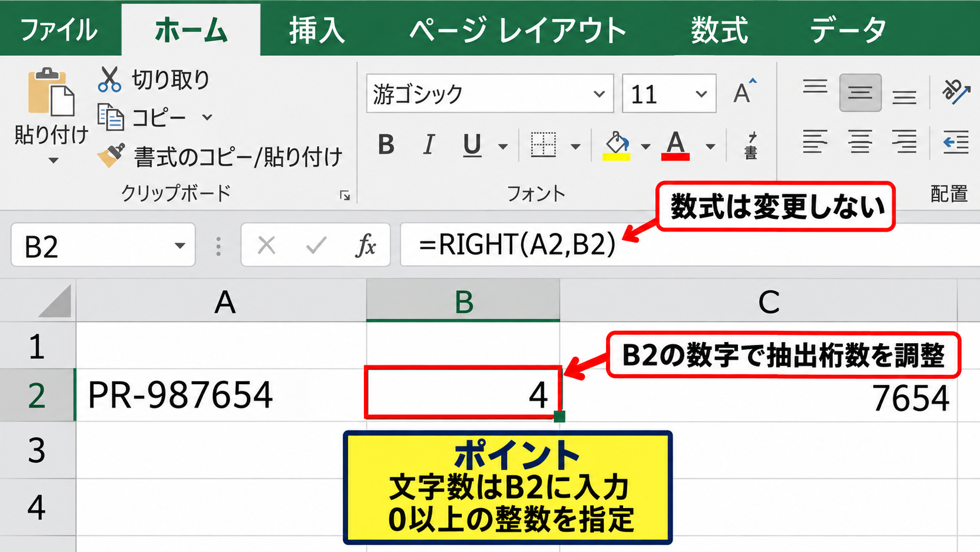The image size is (980, 552).
Task: Switch to the 挿入 tab
Action: (x=317, y=29)
